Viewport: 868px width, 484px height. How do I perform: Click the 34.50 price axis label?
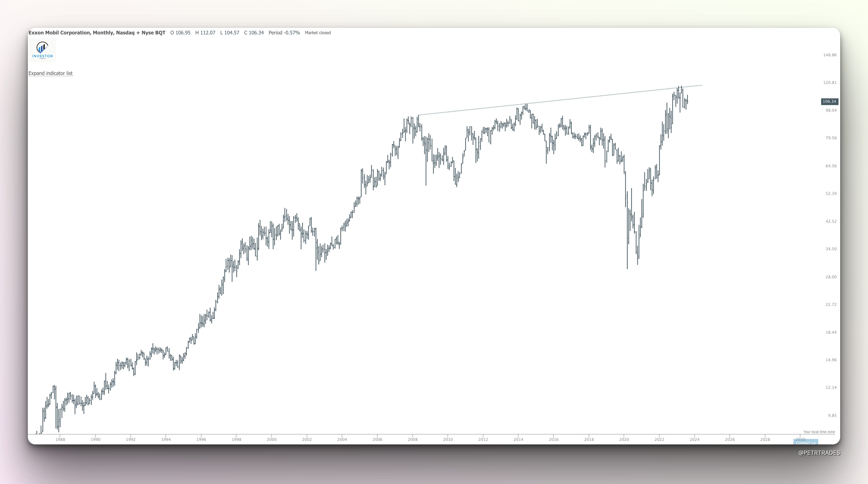pyautogui.click(x=831, y=249)
